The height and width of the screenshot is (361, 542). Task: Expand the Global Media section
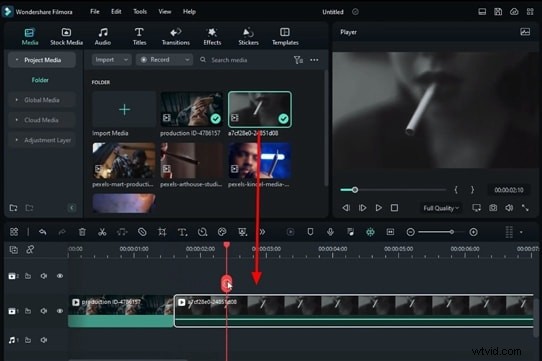pos(42,100)
